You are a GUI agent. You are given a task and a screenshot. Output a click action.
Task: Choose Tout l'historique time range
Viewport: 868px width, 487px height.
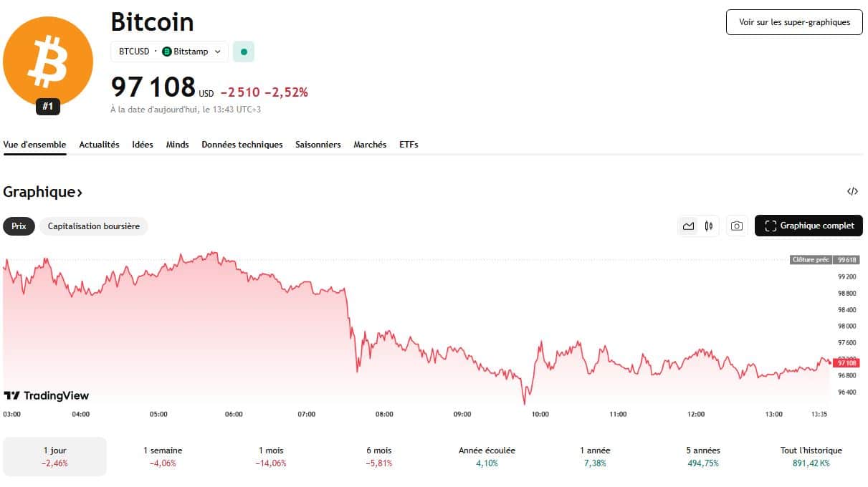(x=811, y=456)
